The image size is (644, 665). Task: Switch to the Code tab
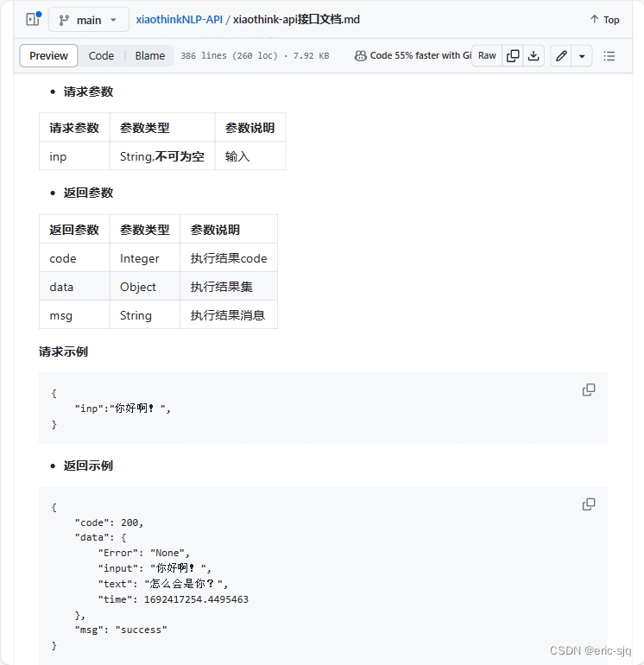click(x=101, y=55)
